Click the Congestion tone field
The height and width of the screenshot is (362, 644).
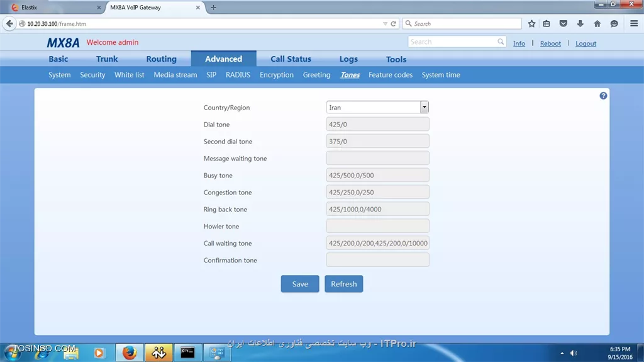(377, 192)
